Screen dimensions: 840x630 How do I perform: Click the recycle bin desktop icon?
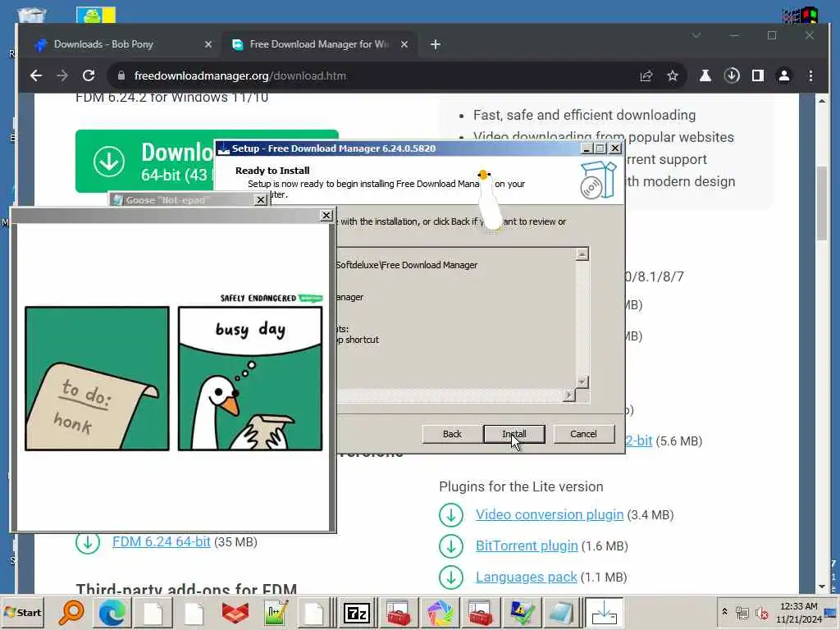[x=31, y=15]
